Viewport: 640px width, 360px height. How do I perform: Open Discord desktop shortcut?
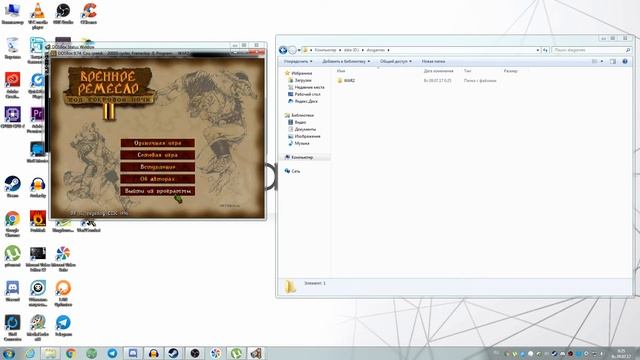12,291
